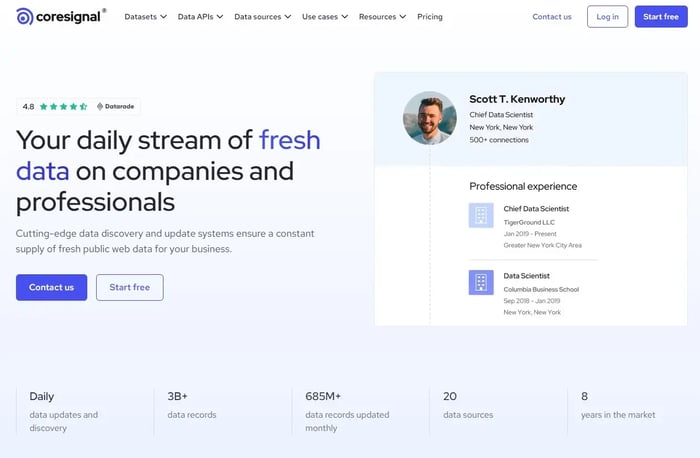
Task: Open the Contact us header link
Action: point(552,17)
